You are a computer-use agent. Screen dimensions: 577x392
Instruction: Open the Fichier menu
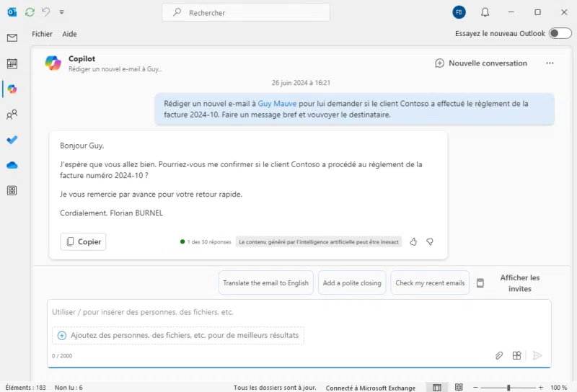[42, 34]
